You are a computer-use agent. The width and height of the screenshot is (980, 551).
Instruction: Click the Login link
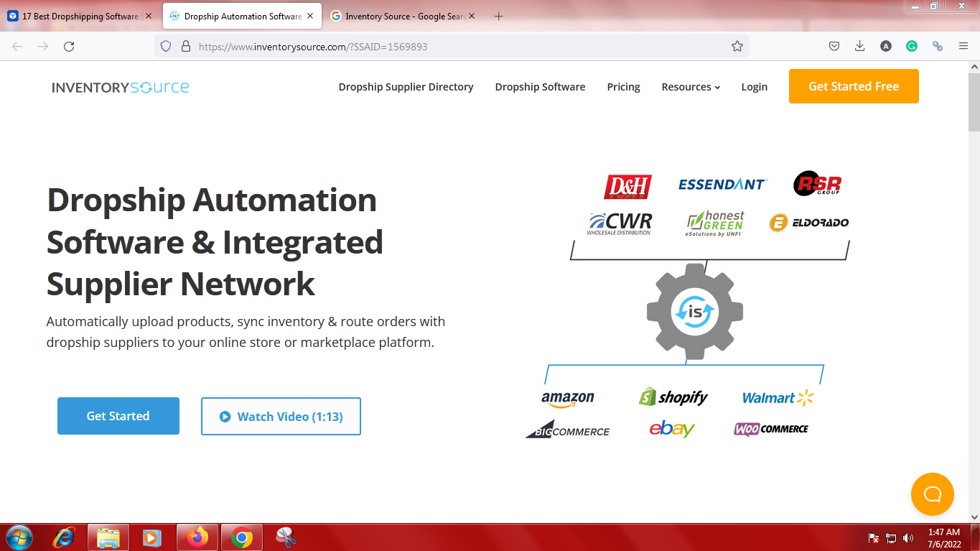pyautogui.click(x=754, y=87)
